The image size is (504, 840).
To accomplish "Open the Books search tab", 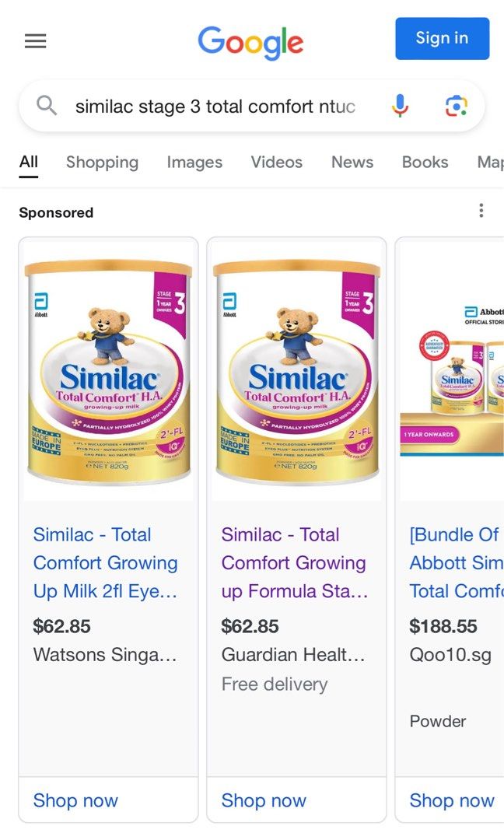I will [425, 163].
